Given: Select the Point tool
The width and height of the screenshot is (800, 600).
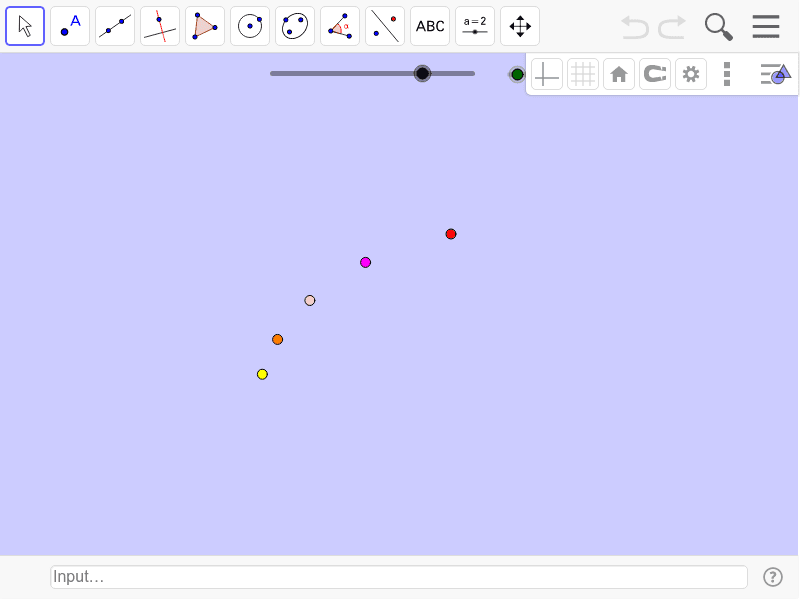Looking at the screenshot, I should click(70, 26).
